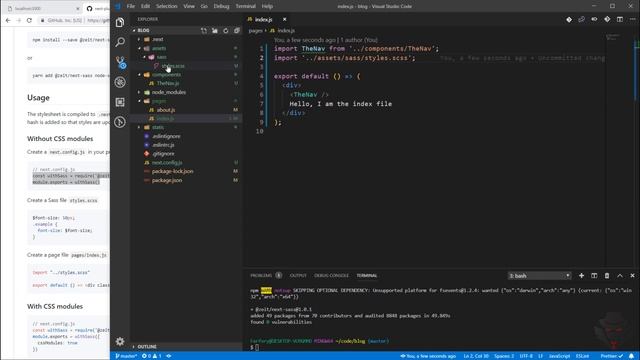This screenshot has height=360, width=640.
Task: Click the master branch indicator in status bar
Action: pyautogui.click(x=126, y=356)
